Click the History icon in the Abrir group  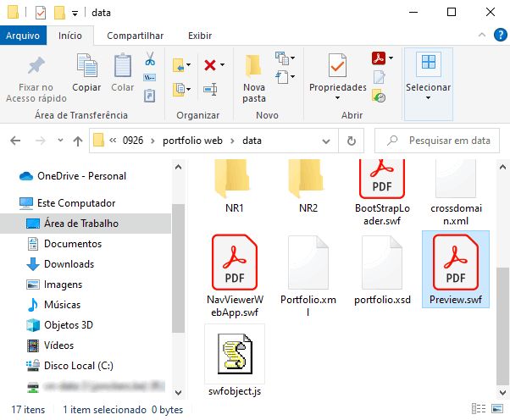379,96
